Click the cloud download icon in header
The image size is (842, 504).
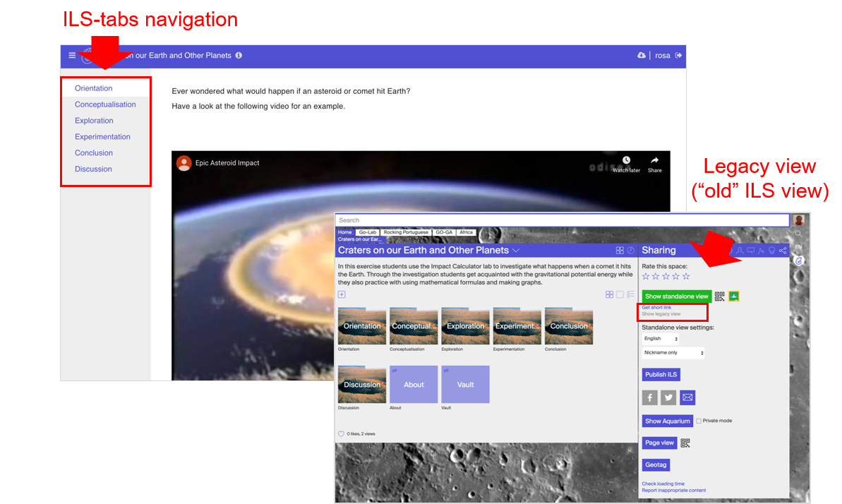(641, 56)
